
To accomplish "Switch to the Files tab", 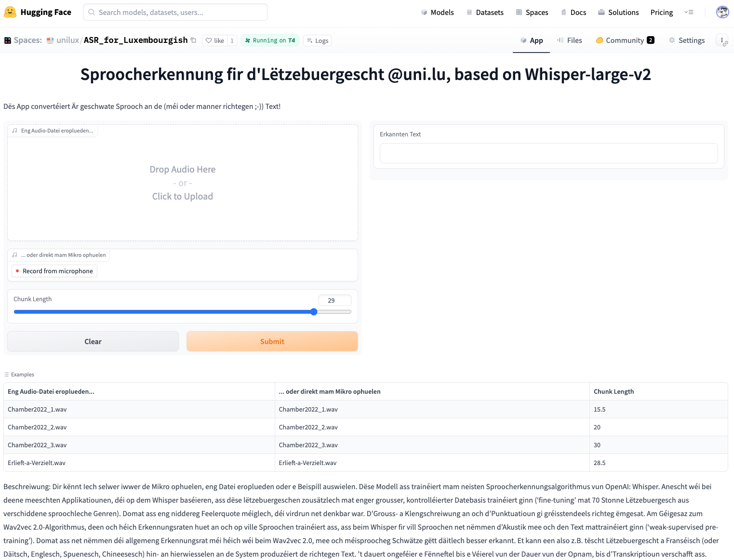I will (569, 40).
